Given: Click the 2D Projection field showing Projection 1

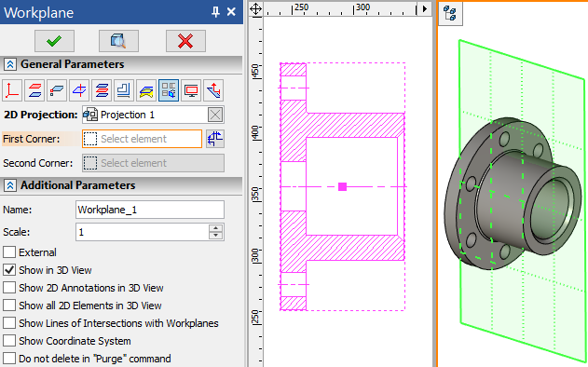Looking at the screenshot, I should tap(153, 116).
